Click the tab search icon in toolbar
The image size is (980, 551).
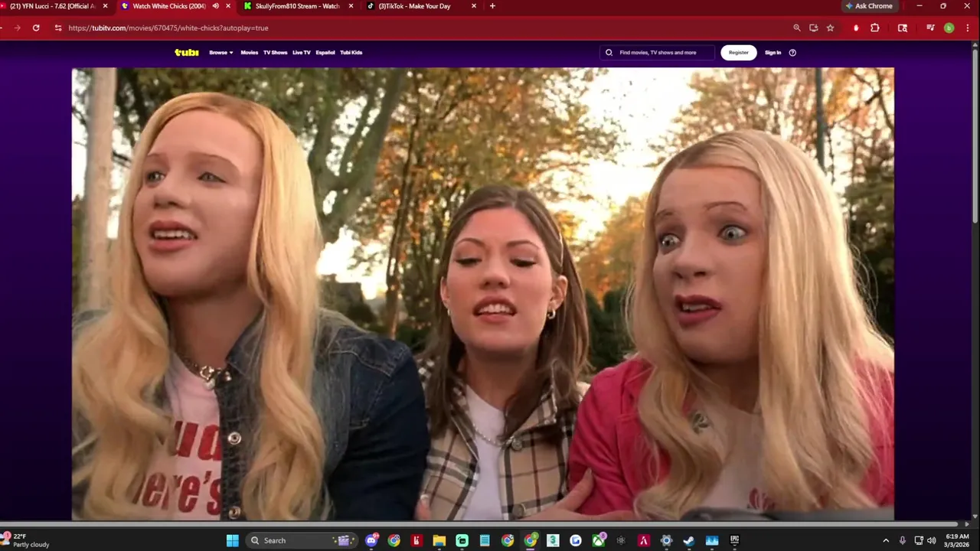coord(903,28)
